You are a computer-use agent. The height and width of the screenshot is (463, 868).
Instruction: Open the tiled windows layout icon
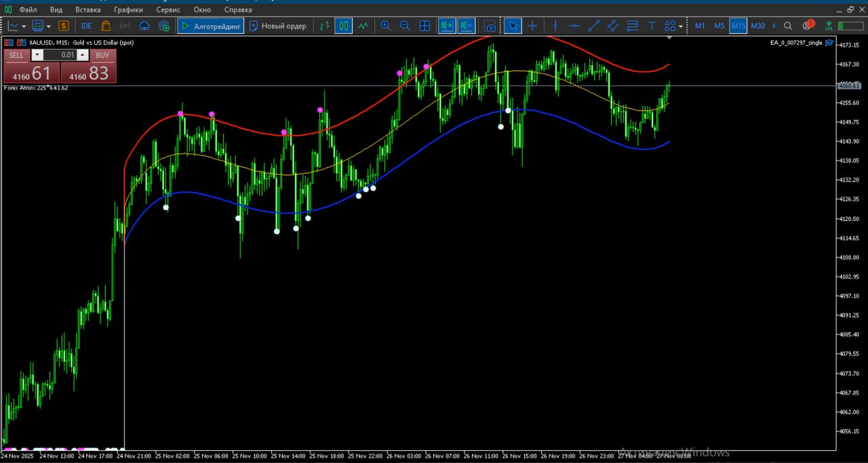(425, 26)
